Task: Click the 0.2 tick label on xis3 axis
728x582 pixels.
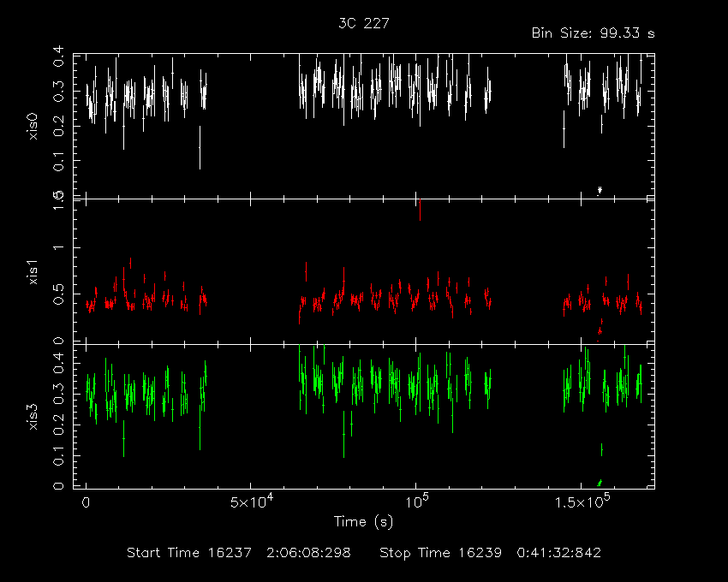Action: tap(58, 425)
